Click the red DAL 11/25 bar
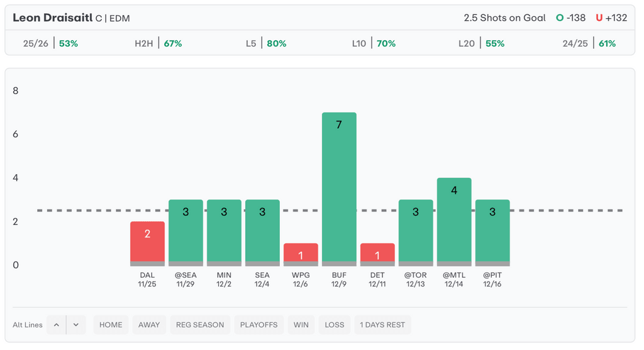The height and width of the screenshot is (350, 644). click(147, 243)
